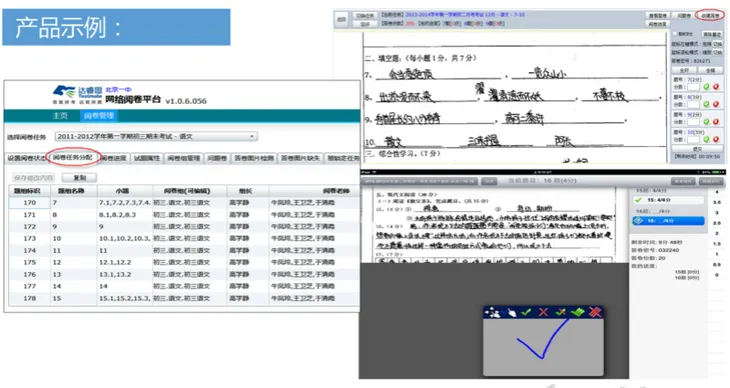This screenshot has width=730, height=388.
Task: Select the move/pan tool in tablet toolbar
Action: point(493,312)
